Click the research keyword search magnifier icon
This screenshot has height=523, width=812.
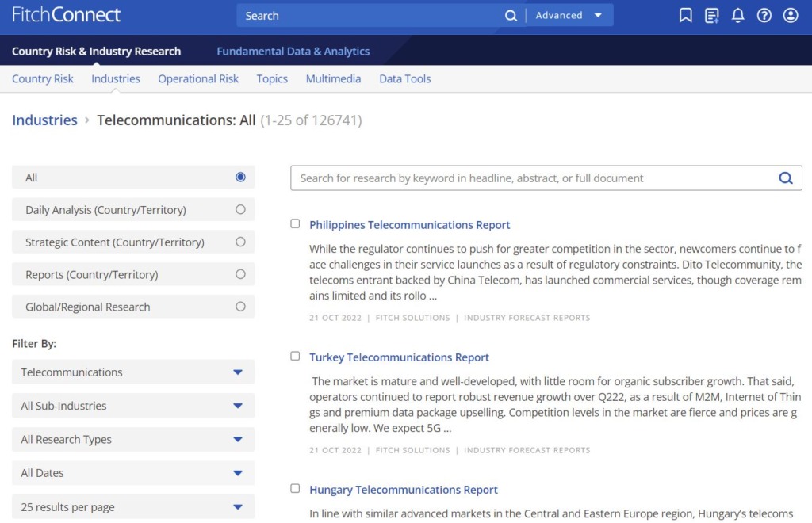[x=785, y=178]
